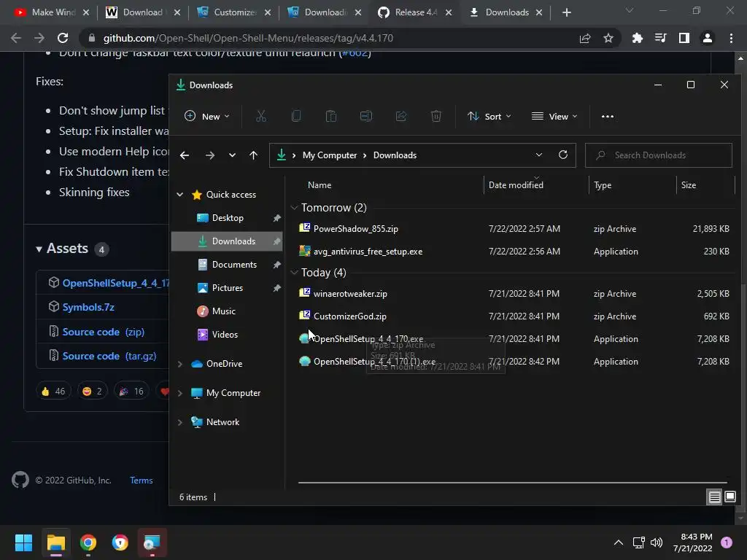Open the New dropdown in Explorer
Image resolution: width=747 pixels, height=560 pixels.
click(206, 116)
